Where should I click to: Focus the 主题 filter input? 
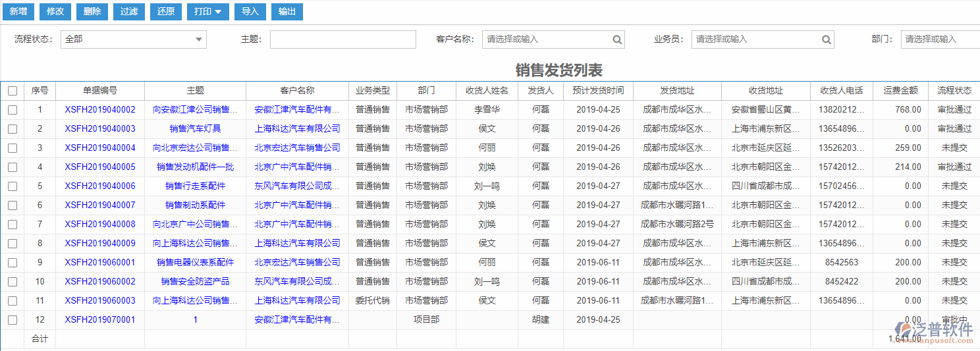coord(343,40)
